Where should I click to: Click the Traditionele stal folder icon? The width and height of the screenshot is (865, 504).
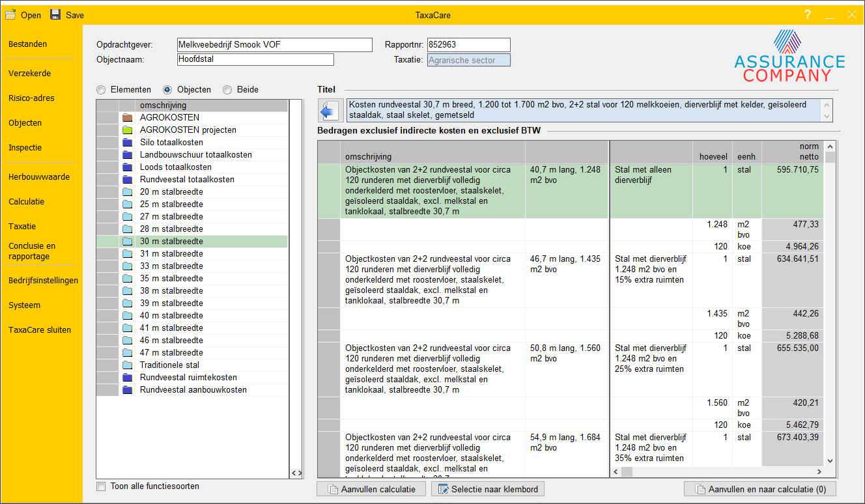127,365
